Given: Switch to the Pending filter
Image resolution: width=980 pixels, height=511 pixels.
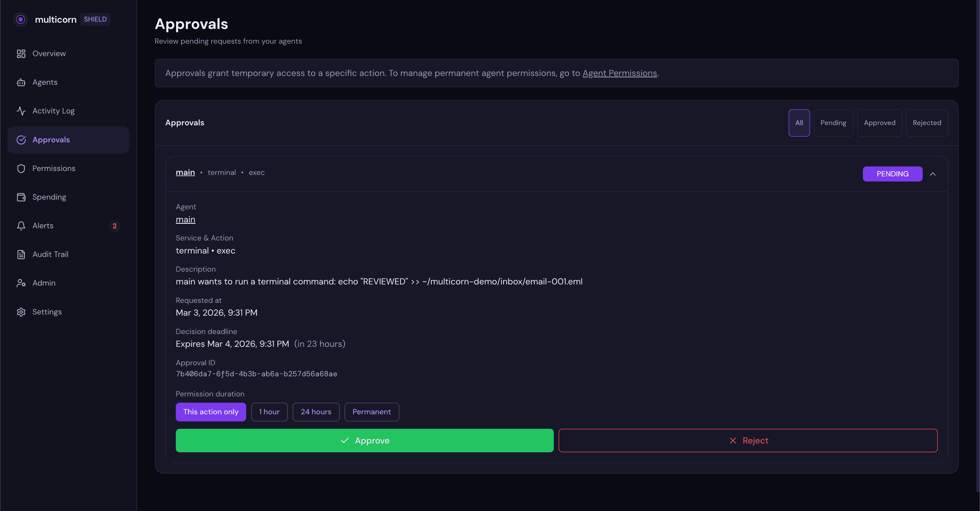Looking at the screenshot, I should [x=833, y=123].
